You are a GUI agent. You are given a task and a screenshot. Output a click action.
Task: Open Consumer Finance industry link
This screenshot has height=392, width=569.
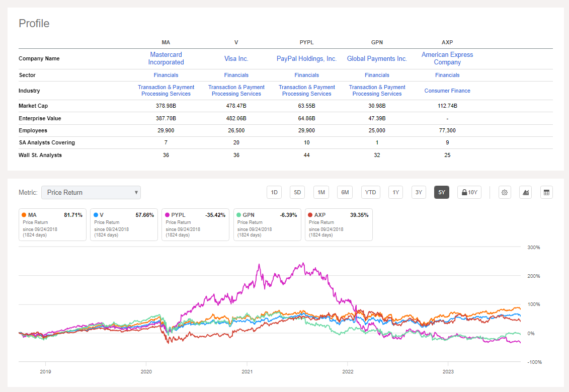tap(447, 91)
